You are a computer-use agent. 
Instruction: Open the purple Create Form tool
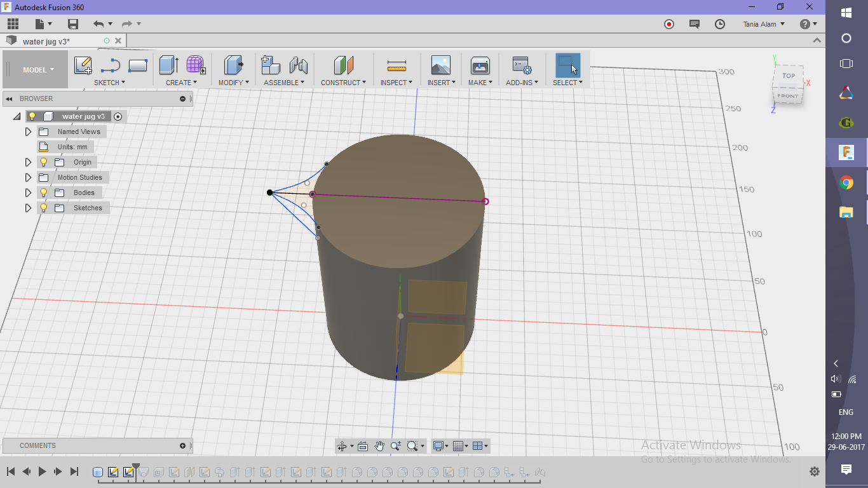point(196,65)
